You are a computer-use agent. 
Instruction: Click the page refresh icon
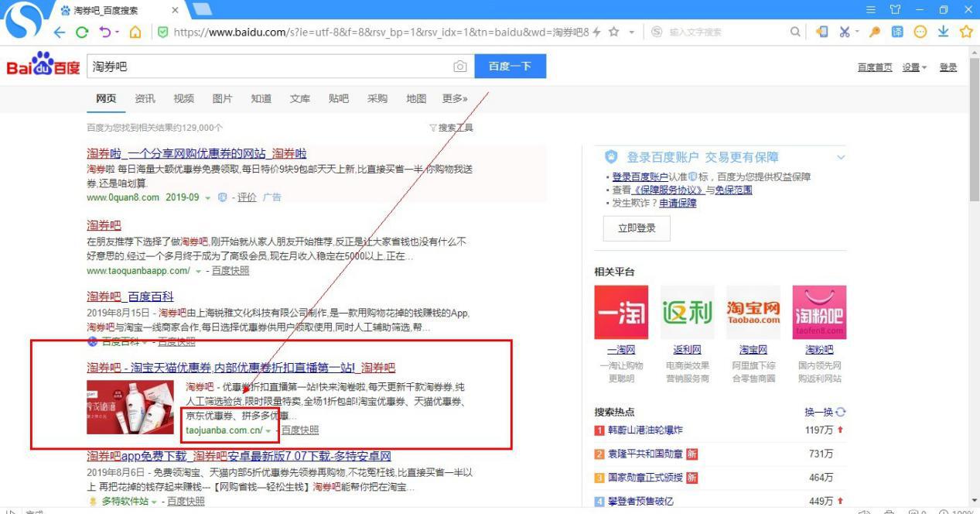click(x=83, y=32)
